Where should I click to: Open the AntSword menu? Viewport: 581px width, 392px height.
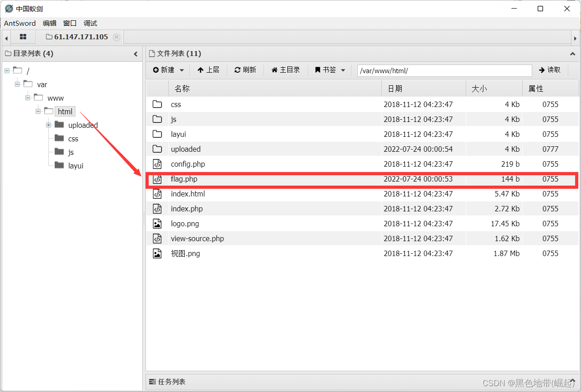coord(20,23)
